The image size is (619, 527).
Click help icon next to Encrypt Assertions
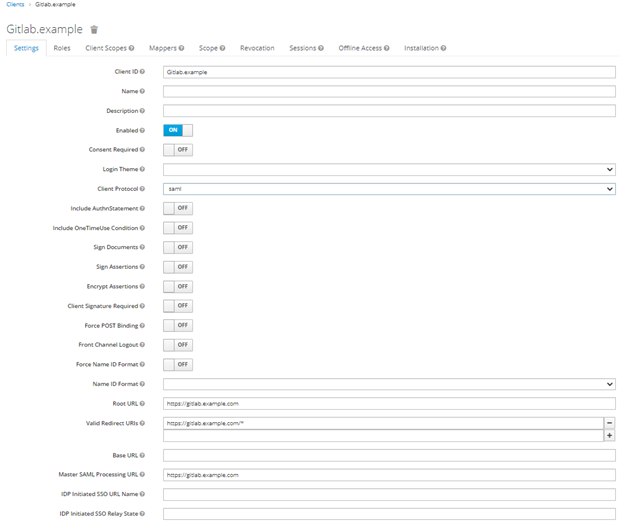click(142, 287)
